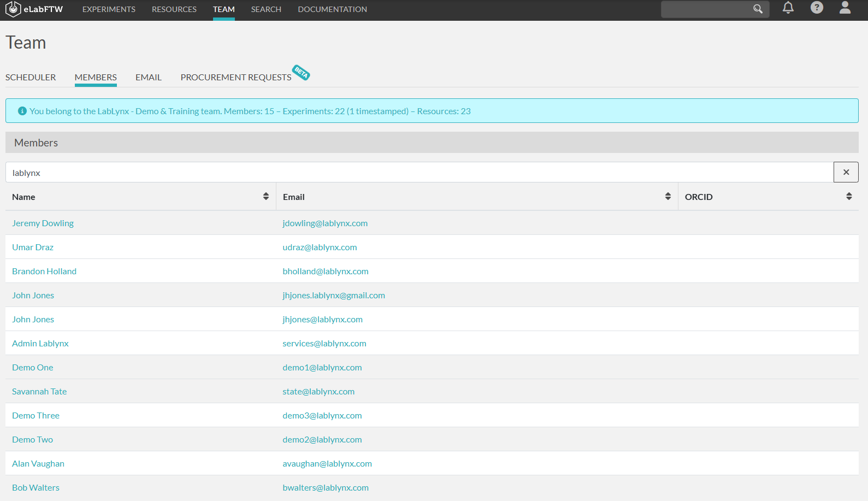Image resolution: width=868 pixels, height=501 pixels.
Task: Sort members by Email column arrows
Action: [x=668, y=197]
